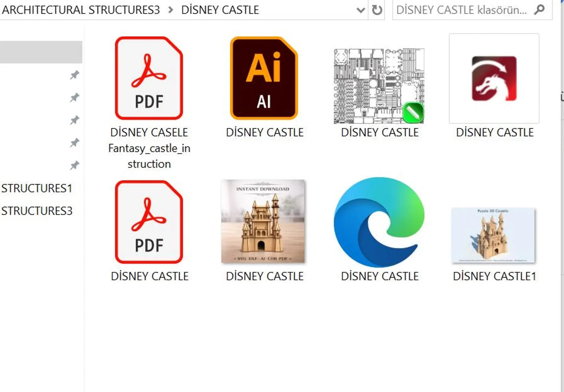Image resolution: width=564 pixels, height=392 pixels.
Task: Select STRUCTURES3 in the navigation pane
Action: pos(37,211)
